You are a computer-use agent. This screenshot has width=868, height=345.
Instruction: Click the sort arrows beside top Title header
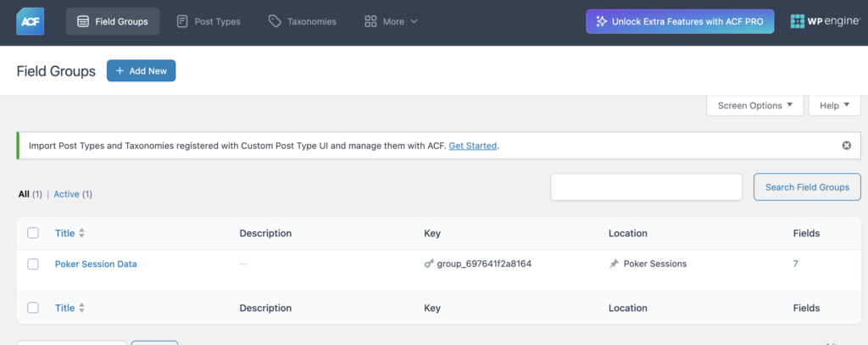point(82,234)
